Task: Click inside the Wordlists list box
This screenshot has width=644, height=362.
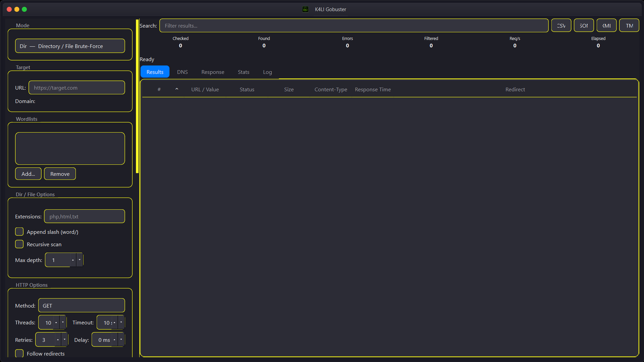Action: [70, 148]
